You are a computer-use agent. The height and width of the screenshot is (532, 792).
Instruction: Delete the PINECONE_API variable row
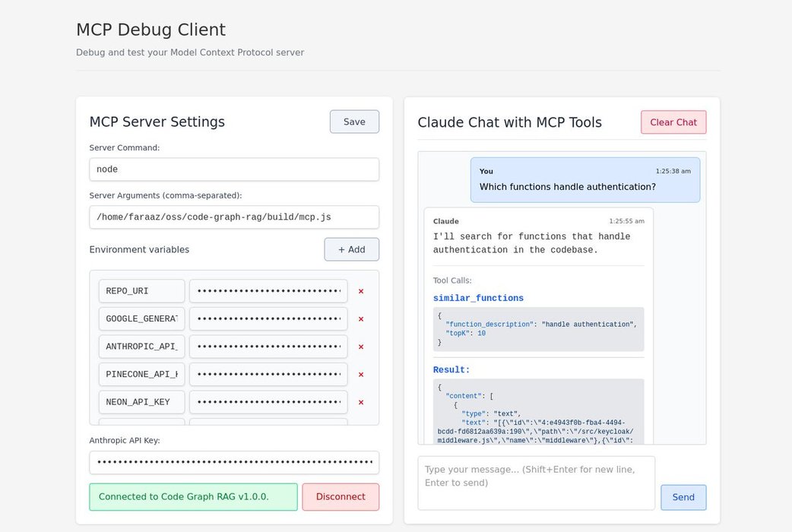(x=361, y=375)
